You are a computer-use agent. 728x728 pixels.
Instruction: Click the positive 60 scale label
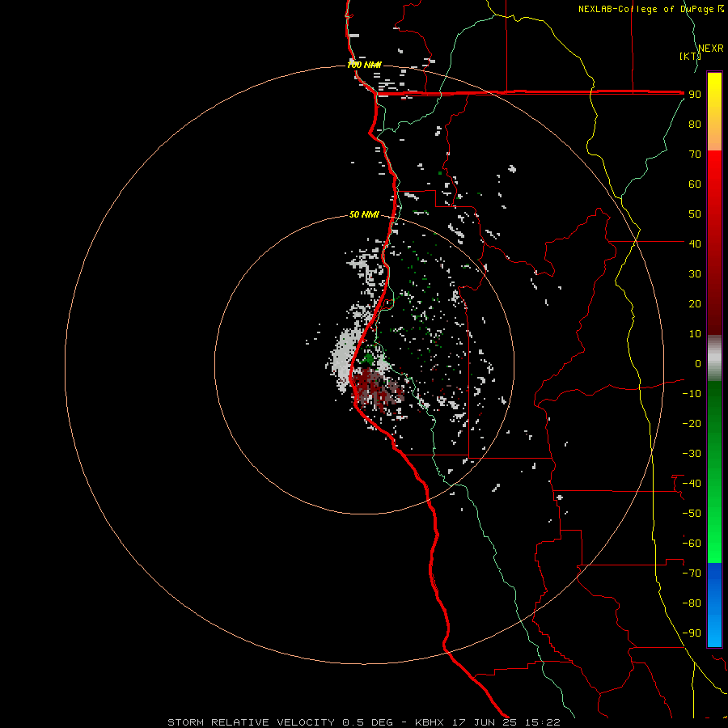pos(695,184)
